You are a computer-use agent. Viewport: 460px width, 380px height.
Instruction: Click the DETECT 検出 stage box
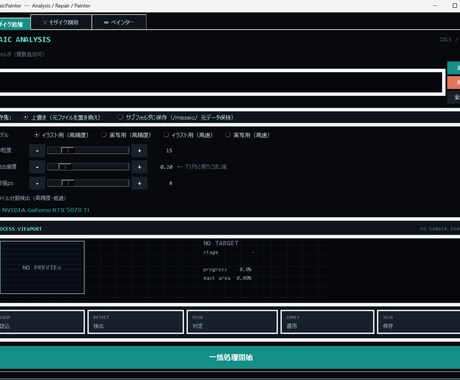(136, 322)
